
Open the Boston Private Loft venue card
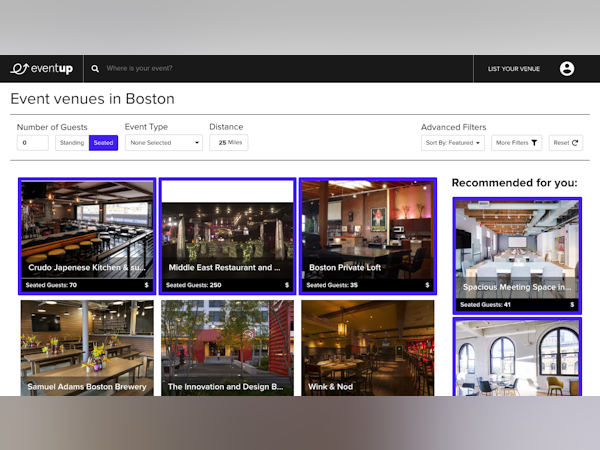point(368,236)
